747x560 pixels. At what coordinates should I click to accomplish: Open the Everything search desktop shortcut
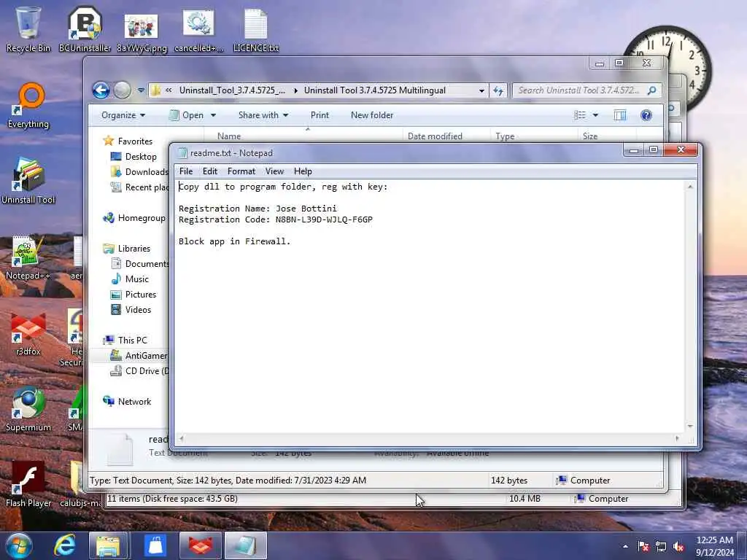[x=28, y=106]
